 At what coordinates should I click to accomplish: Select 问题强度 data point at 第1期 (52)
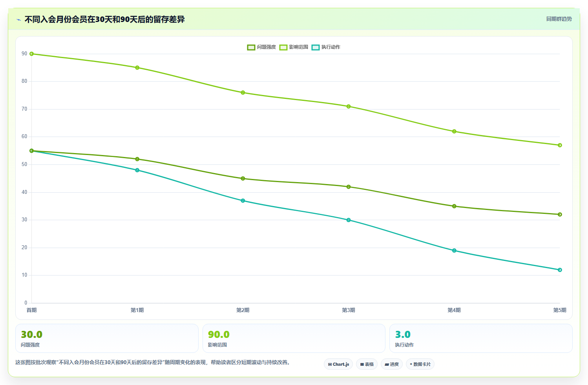137,159
